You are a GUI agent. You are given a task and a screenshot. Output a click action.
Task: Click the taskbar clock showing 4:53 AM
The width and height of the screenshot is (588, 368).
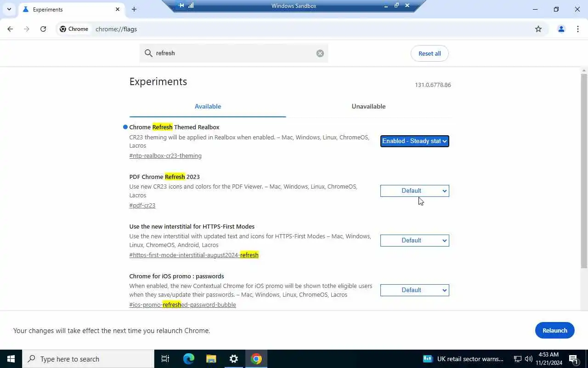tap(548, 359)
